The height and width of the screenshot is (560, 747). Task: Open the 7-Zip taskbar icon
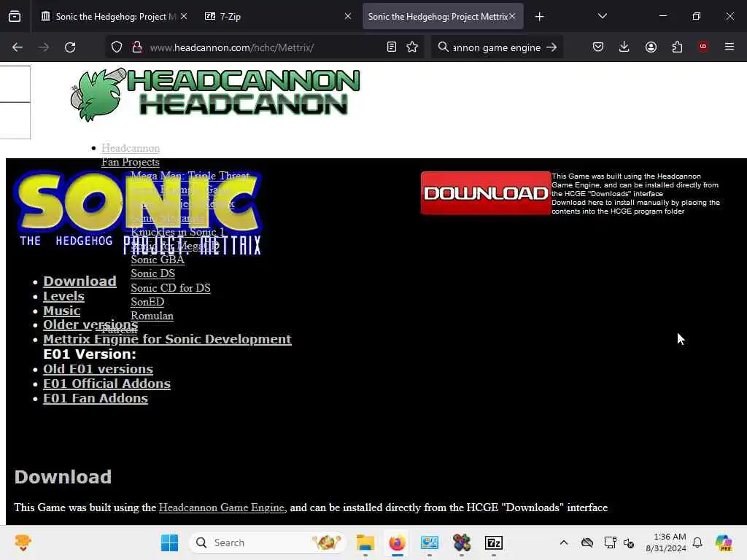click(x=494, y=542)
